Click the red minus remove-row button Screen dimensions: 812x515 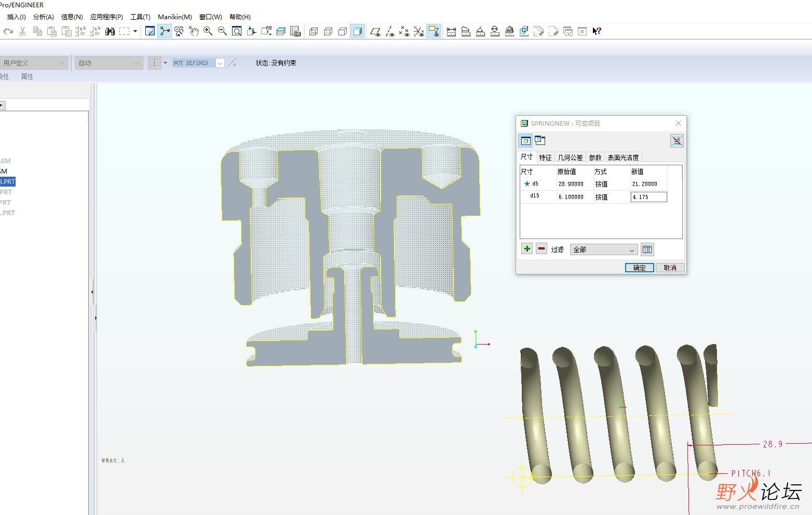(542, 249)
